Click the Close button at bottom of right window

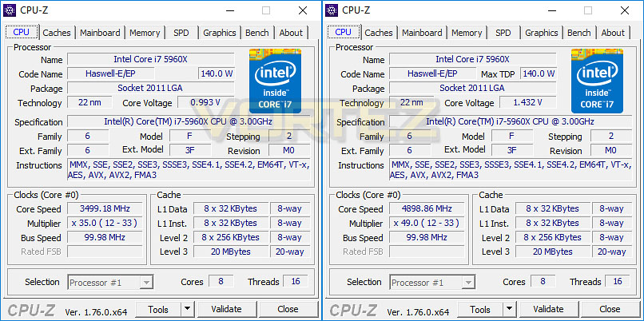coord(610,309)
